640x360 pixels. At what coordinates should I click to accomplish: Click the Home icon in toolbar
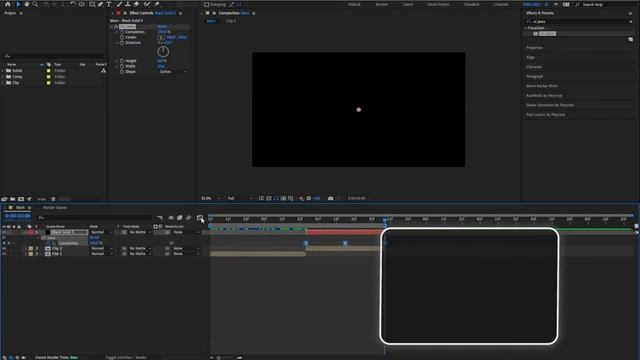point(8,4)
